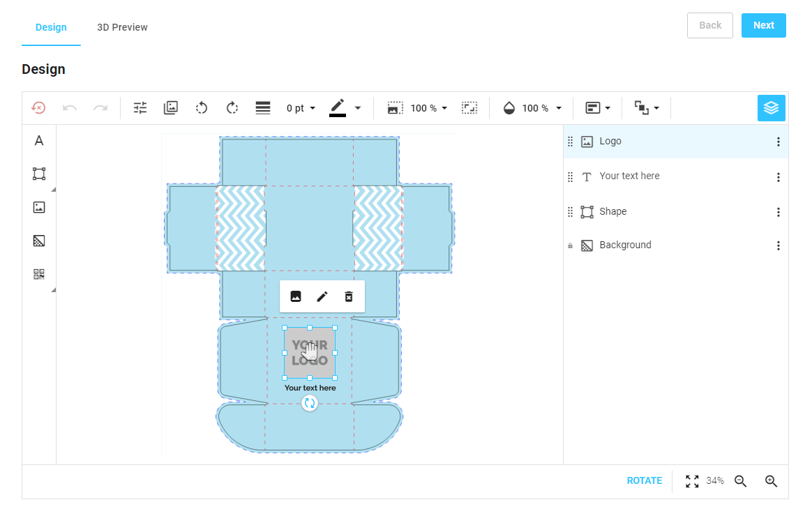Viewport: 812px width, 509px height.
Task: Zoom in the canvas
Action: pos(771,481)
